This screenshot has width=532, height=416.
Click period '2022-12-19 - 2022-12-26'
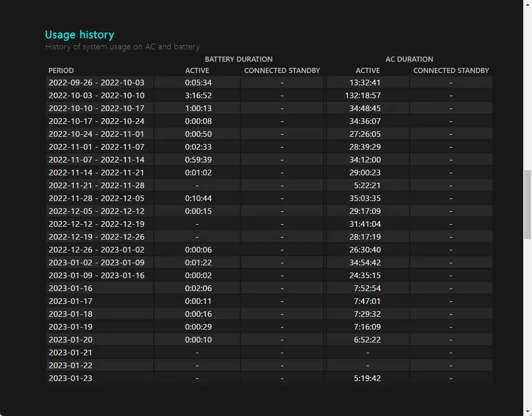coord(96,237)
